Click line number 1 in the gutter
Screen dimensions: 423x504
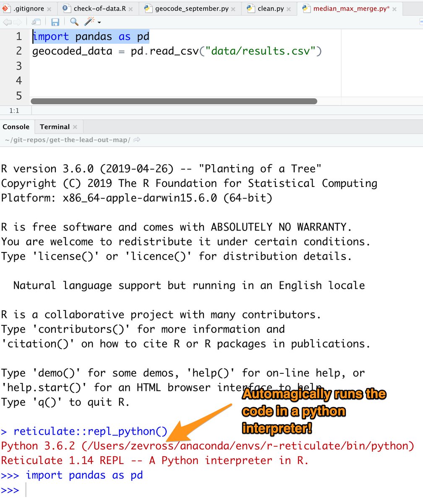[x=19, y=37]
